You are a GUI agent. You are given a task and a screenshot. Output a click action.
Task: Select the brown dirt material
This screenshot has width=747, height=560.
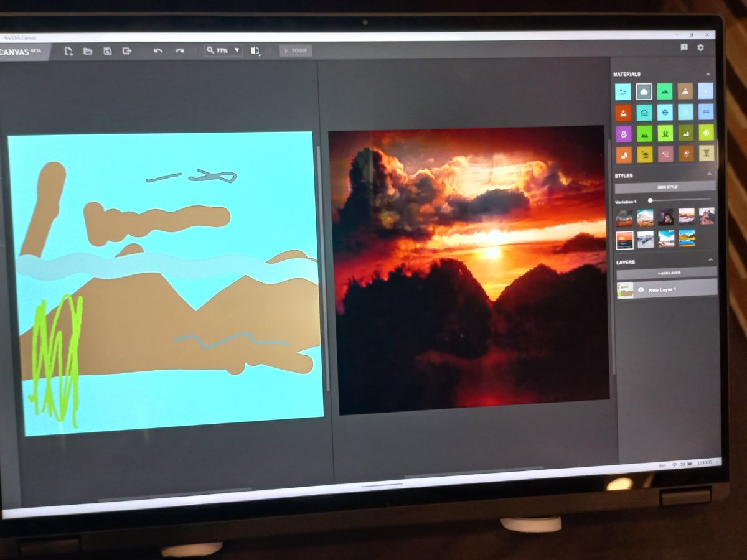tap(685, 153)
